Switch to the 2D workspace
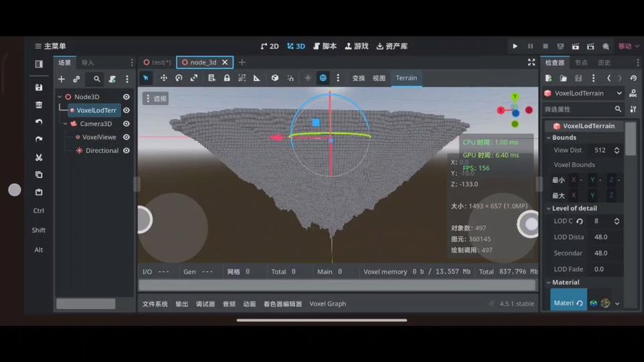 (x=269, y=46)
